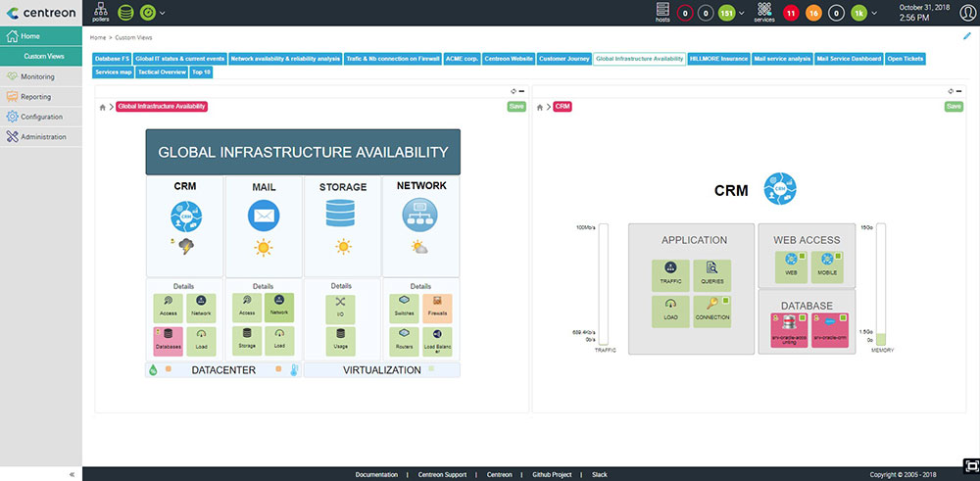Click the Queries tile in Application box
Screen dimensions: 980x481
pos(711,274)
